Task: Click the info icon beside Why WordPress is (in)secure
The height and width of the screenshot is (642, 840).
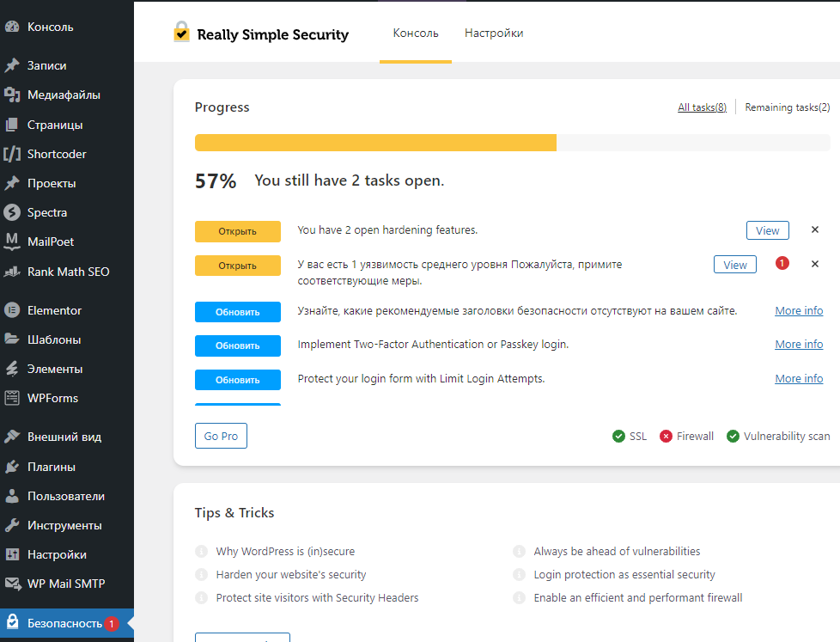Action: tap(202, 552)
